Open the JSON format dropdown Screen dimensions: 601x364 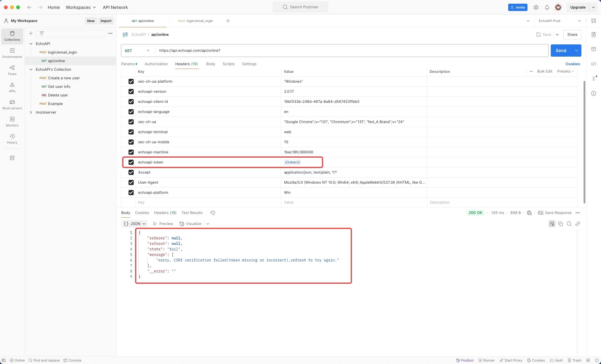click(134, 224)
